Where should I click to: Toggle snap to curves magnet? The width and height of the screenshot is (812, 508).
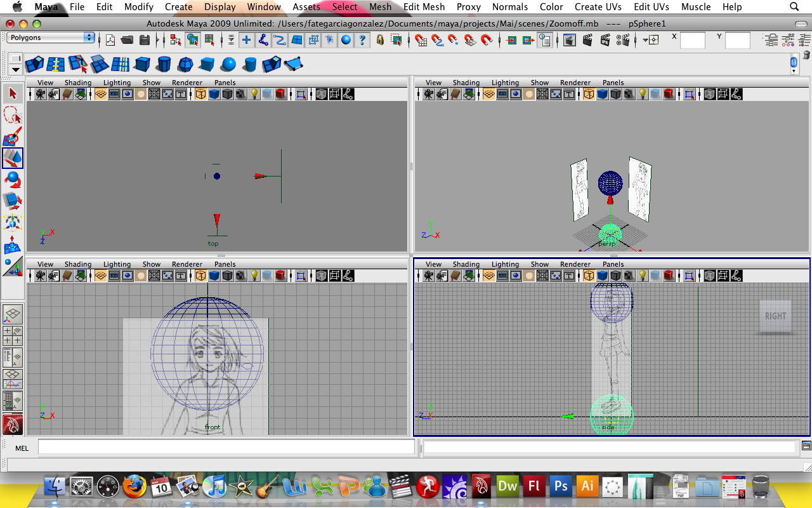tap(437, 40)
